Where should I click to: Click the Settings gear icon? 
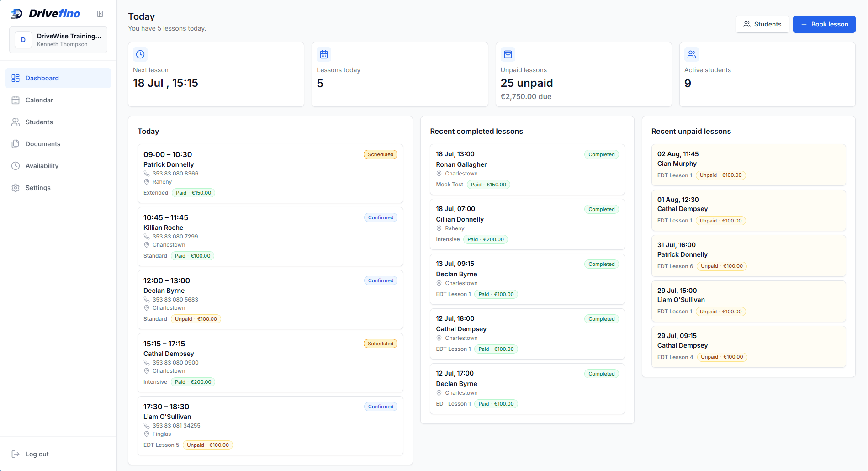(16, 188)
